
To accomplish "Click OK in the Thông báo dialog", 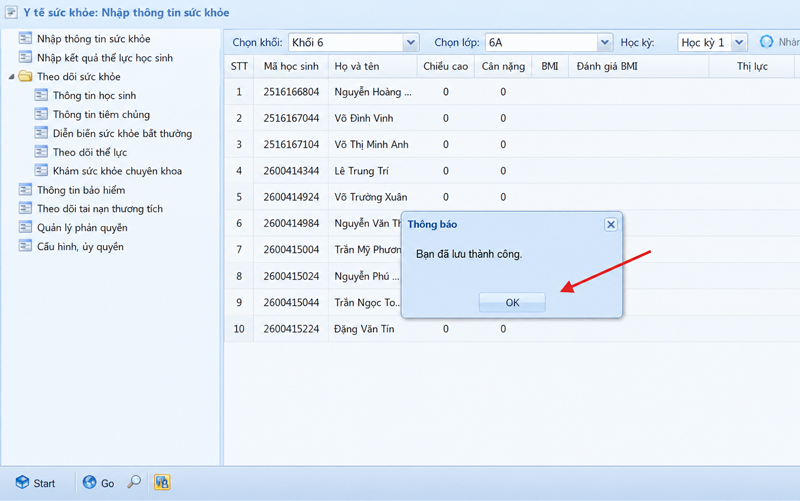I will point(512,303).
